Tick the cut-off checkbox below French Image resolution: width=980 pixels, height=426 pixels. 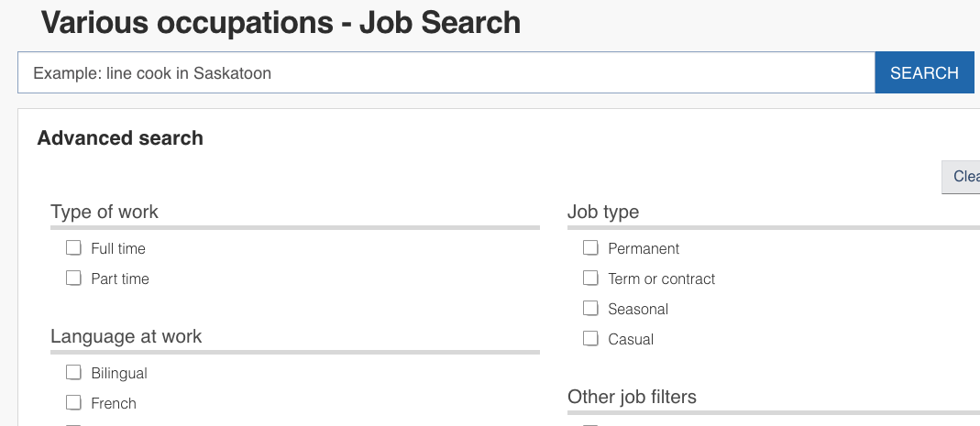tap(74, 424)
